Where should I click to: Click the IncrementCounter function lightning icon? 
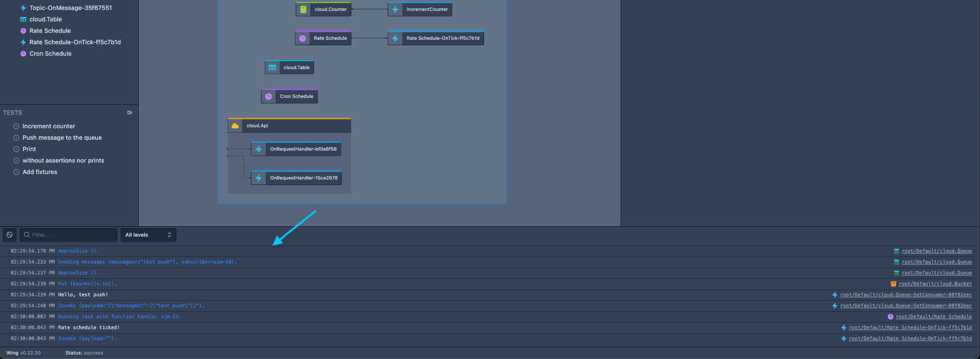click(395, 9)
